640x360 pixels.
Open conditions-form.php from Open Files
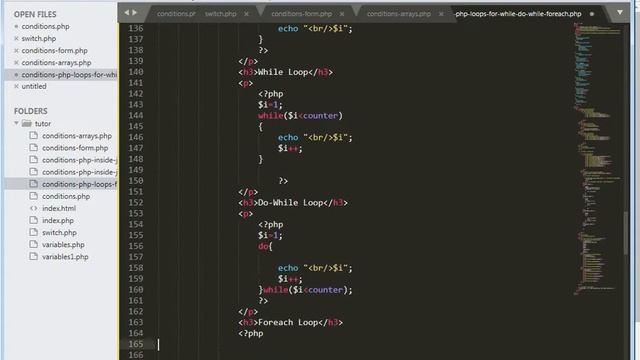tap(54, 51)
